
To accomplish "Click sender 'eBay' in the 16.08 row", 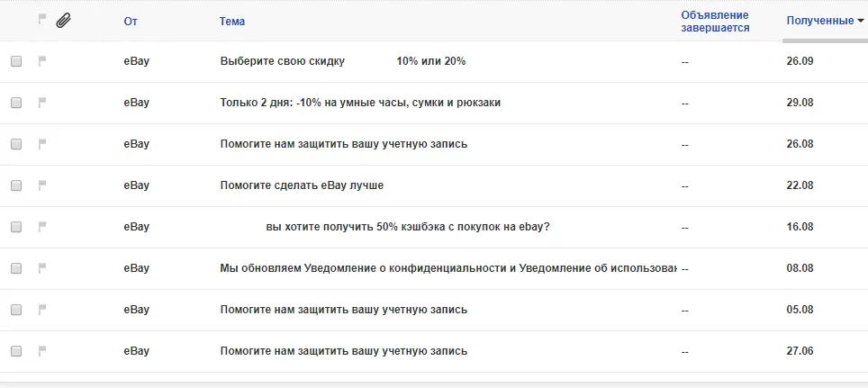I will tap(136, 227).
